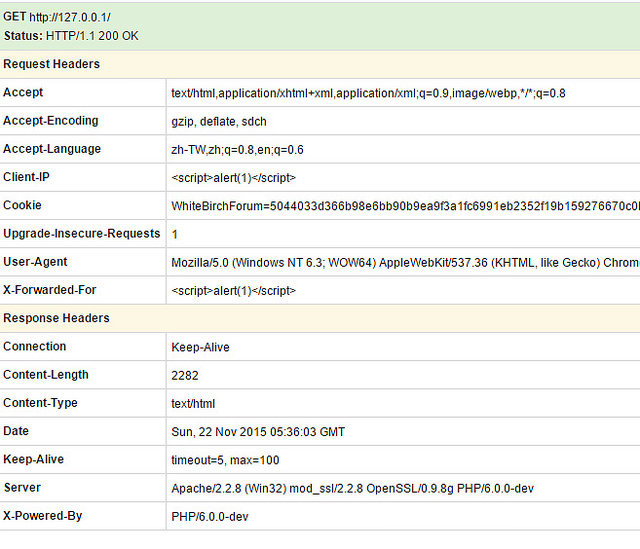Click the Keep-Alive timeout=5, max=100 value

click(225, 460)
